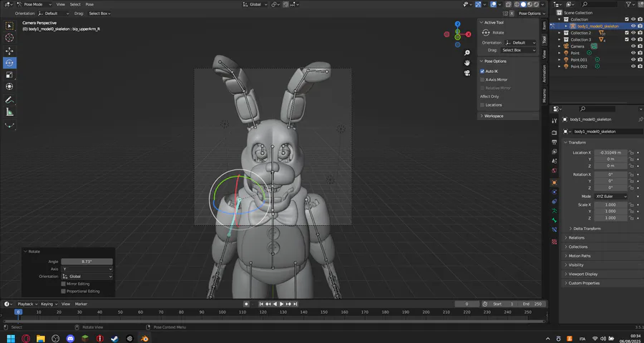The image size is (644, 343).
Task: Open the Axis dropdown in Rotate panel
Action: 87,269
